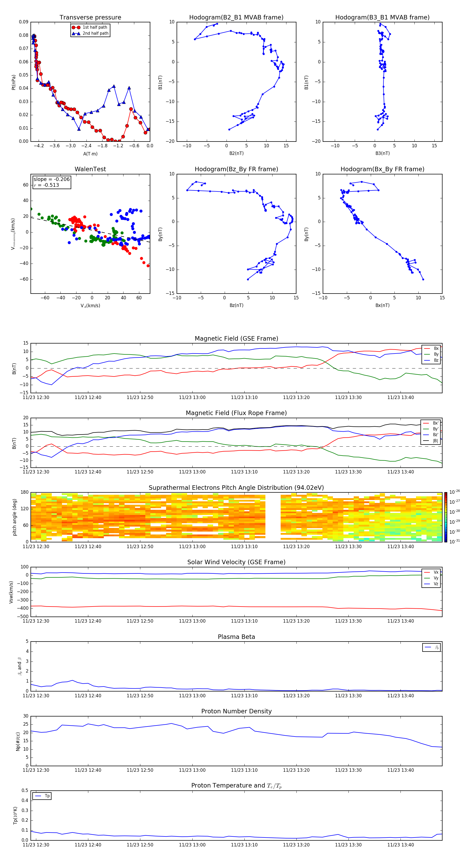Select the |B| entry in Flux Rope legend
Image resolution: width=473 pixels, height=868 pixels.
431,441
